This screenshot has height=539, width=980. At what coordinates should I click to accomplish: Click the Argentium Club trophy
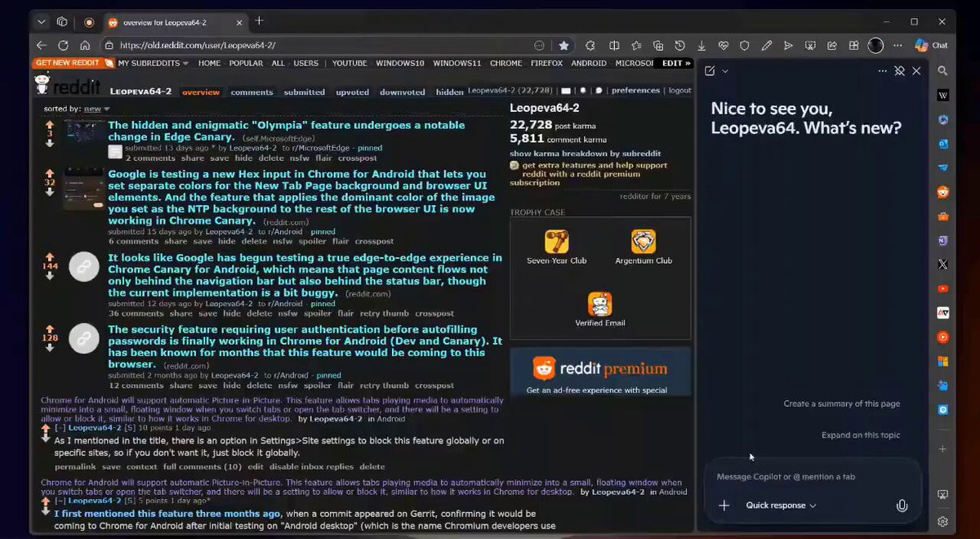pyautogui.click(x=644, y=247)
